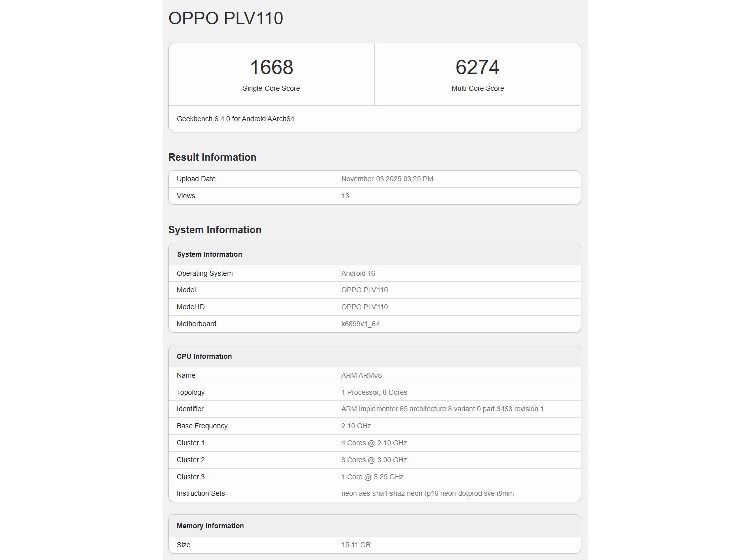Click the Operating System row showing Android 16
This screenshot has height=560, width=751.
358,273
